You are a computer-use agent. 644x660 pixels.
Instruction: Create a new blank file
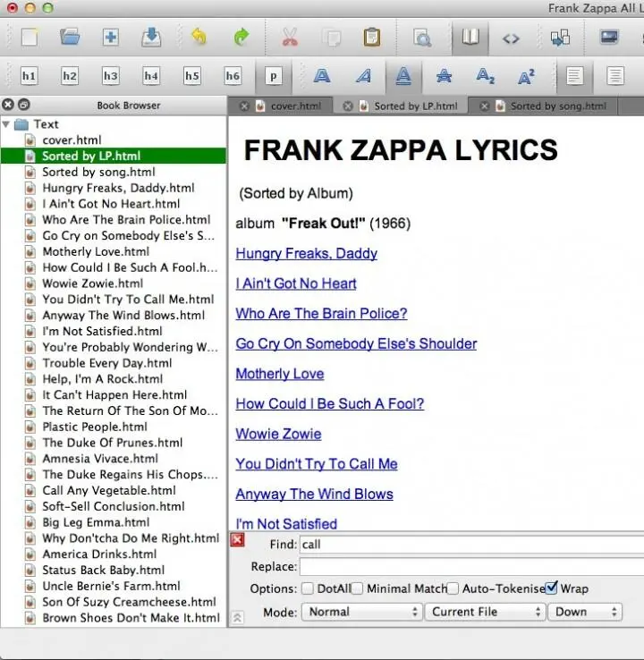[30, 38]
